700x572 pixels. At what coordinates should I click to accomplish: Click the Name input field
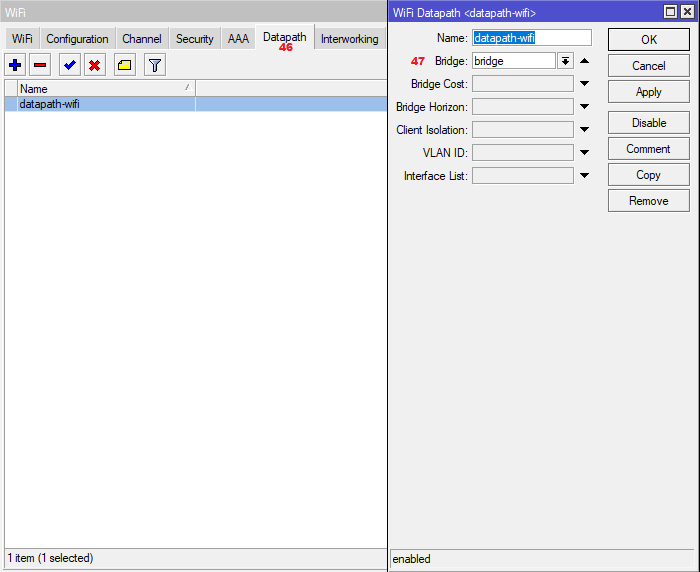click(531, 38)
